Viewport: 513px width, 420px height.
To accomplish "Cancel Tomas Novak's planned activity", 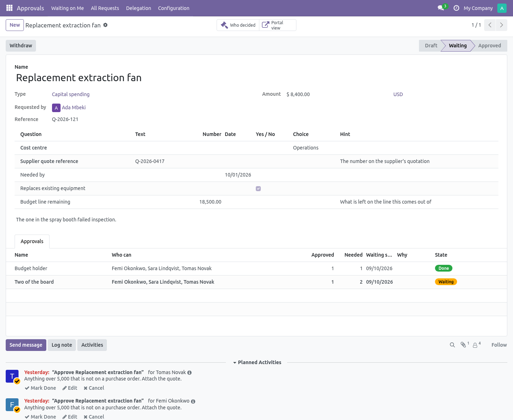I will [x=94, y=388].
